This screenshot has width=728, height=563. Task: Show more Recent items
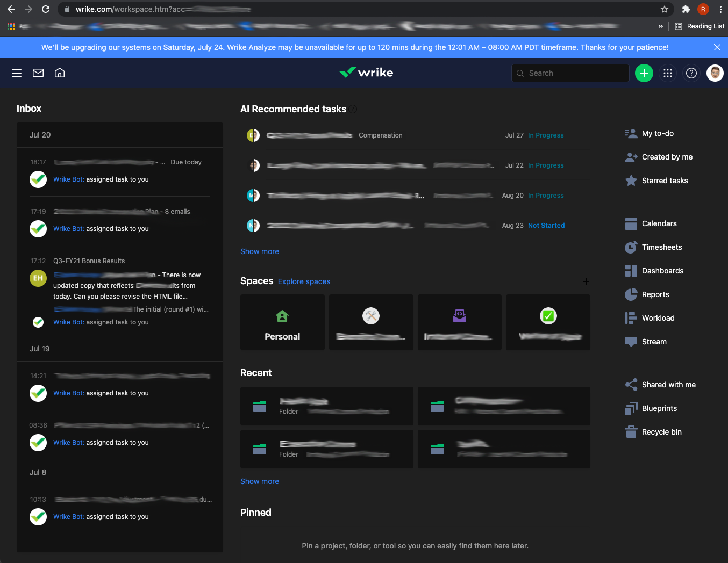pyautogui.click(x=260, y=481)
